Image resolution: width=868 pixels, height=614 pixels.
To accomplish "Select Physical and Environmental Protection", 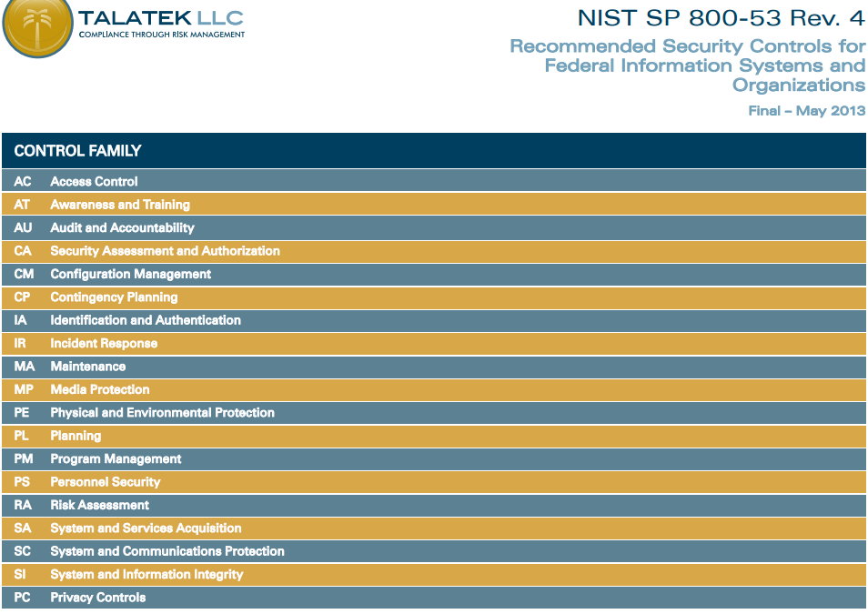I will point(162,413).
